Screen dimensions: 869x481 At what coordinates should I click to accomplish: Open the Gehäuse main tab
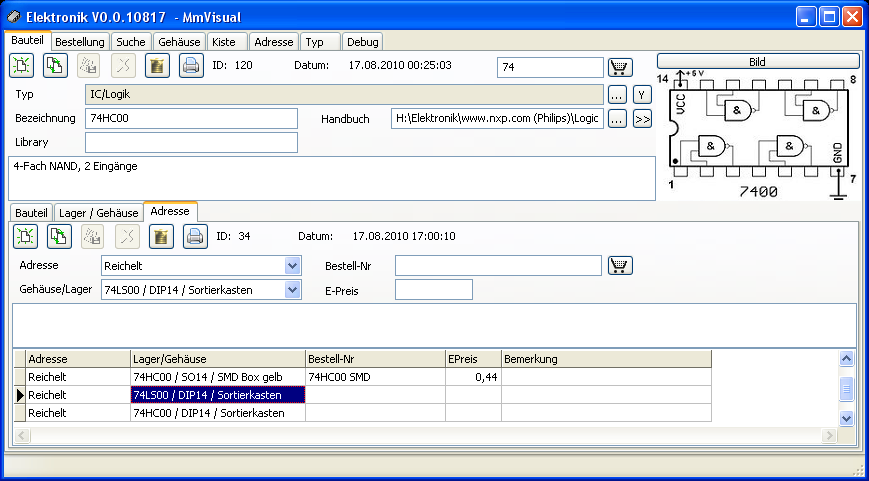point(179,42)
